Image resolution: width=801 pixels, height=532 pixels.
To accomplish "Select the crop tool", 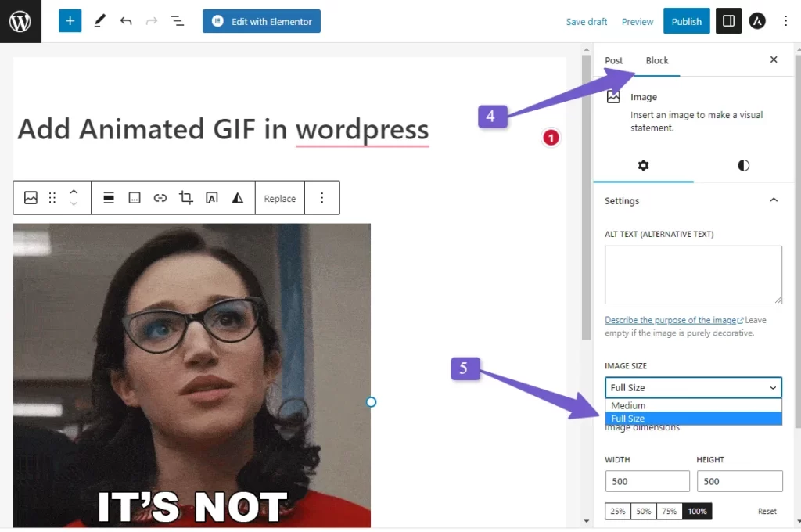I will click(x=186, y=198).
